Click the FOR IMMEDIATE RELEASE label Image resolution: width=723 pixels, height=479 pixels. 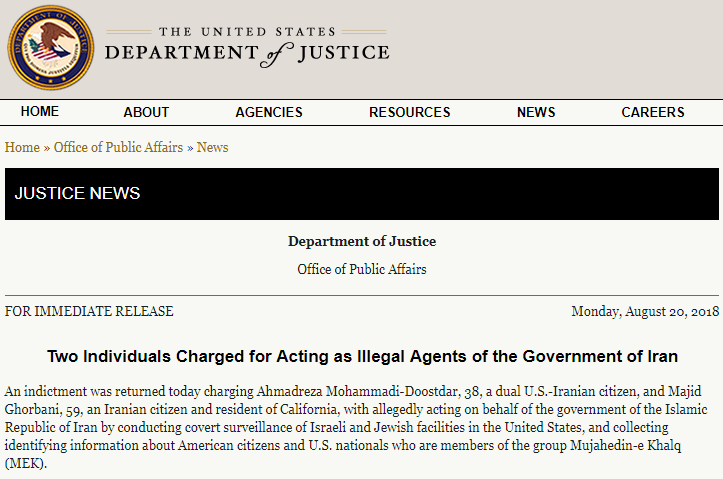pyautogui.click(x=89, y=311)
